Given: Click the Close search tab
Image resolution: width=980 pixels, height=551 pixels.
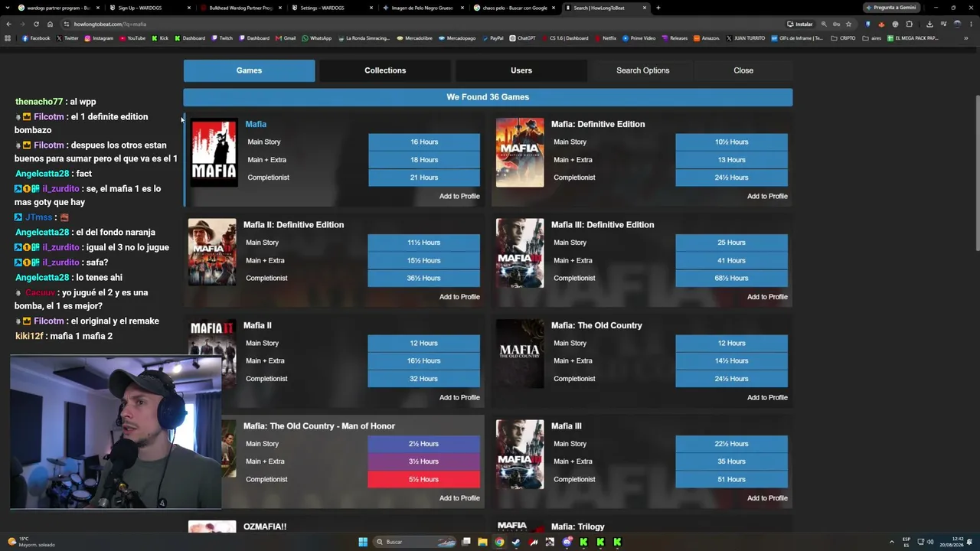Looking at the screenshot, I should pyautogui.click(x=743, y=70).
